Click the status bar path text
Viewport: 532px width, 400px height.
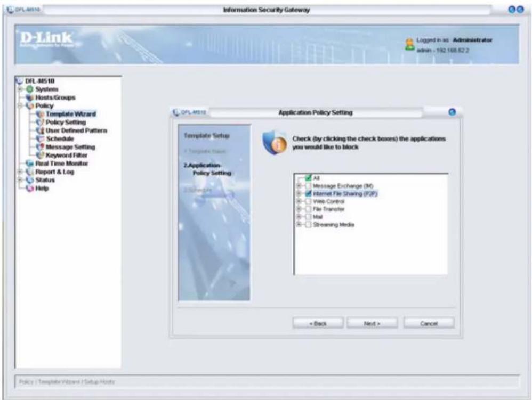pos(67,382)
